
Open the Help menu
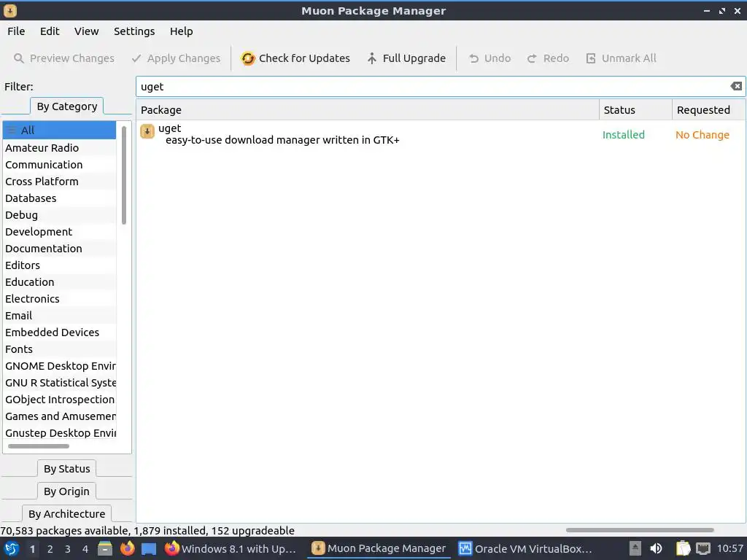(182, 31)
